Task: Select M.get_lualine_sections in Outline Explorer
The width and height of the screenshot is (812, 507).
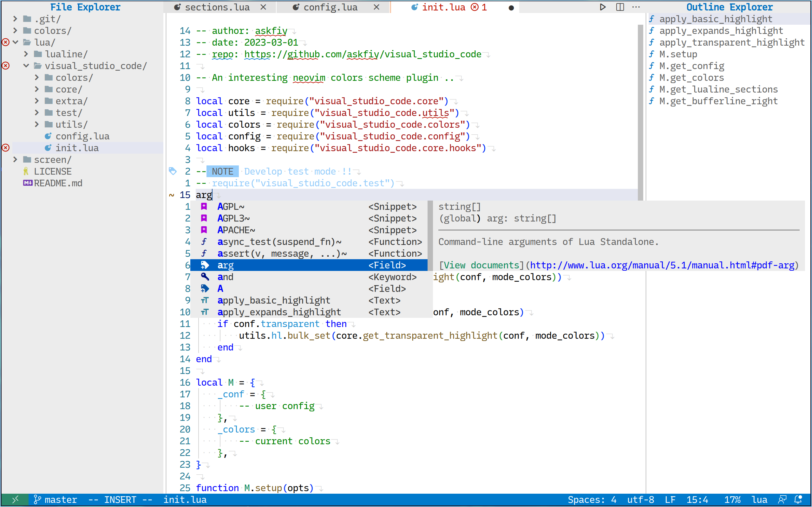Action: pyautogui.click(x=718, y=89)
